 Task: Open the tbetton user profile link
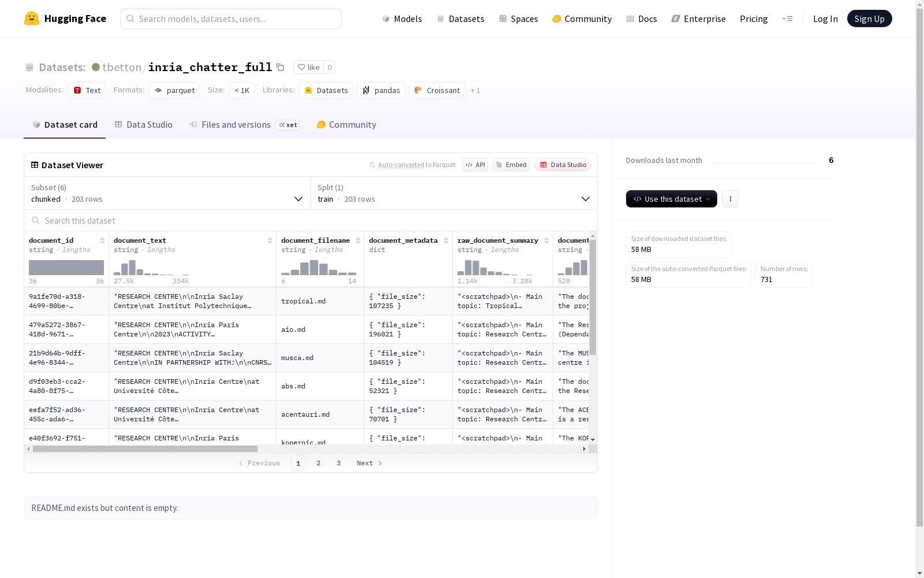(122, 67)
